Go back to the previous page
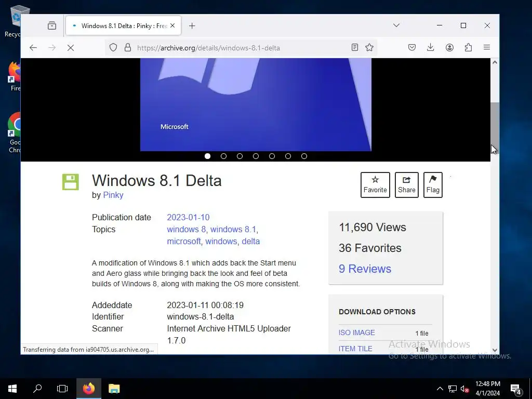 [x=33, y=48]
